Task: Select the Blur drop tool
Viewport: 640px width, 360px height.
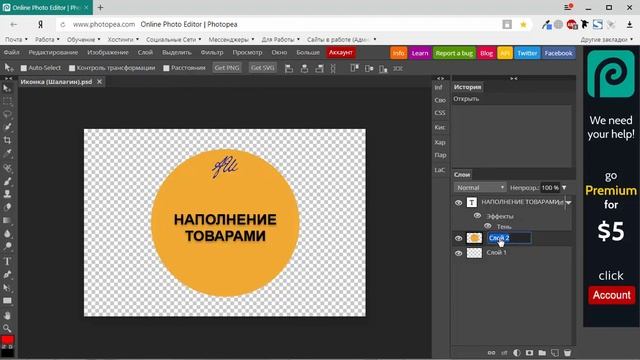Action: pyautogui.click(x=7, y=234)
